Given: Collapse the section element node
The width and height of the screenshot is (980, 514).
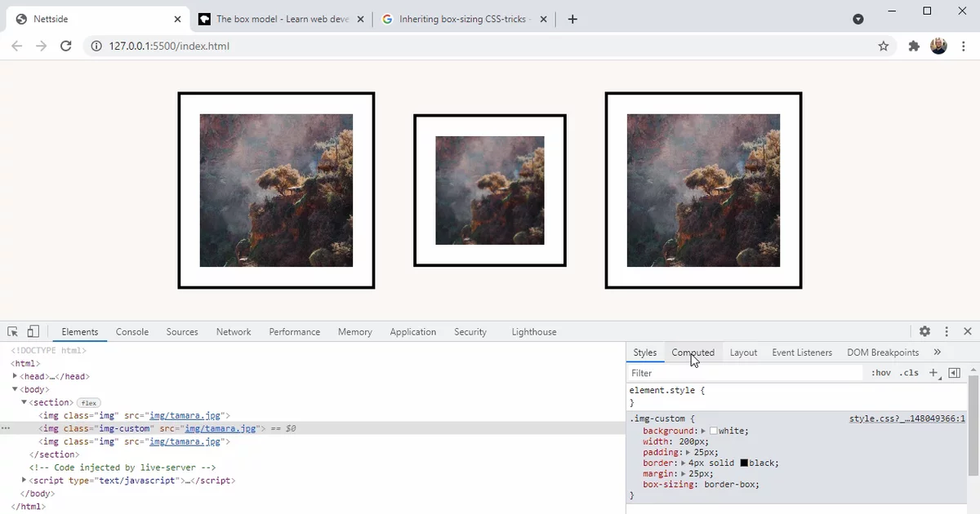Looking at the screenshot, I should click(x=24, y=402).
